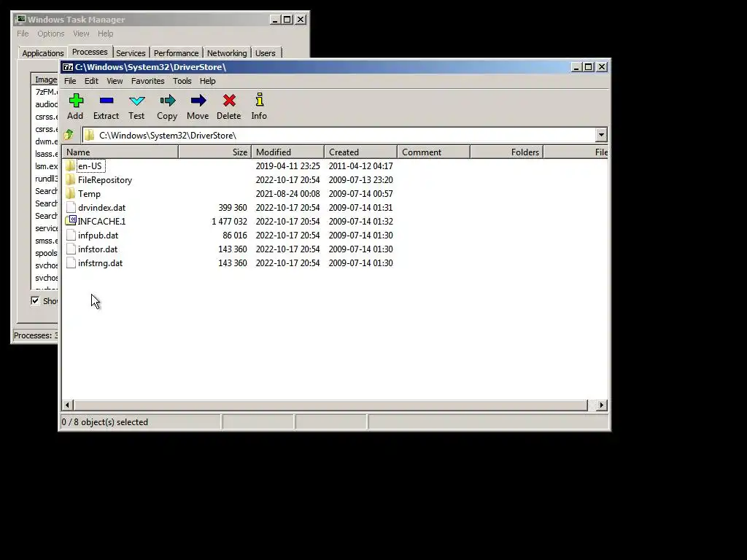This screenshot has height=560, width=747.
Task: Click the horizontal scrollbar thumb in the file list
Action: [330, 405]
